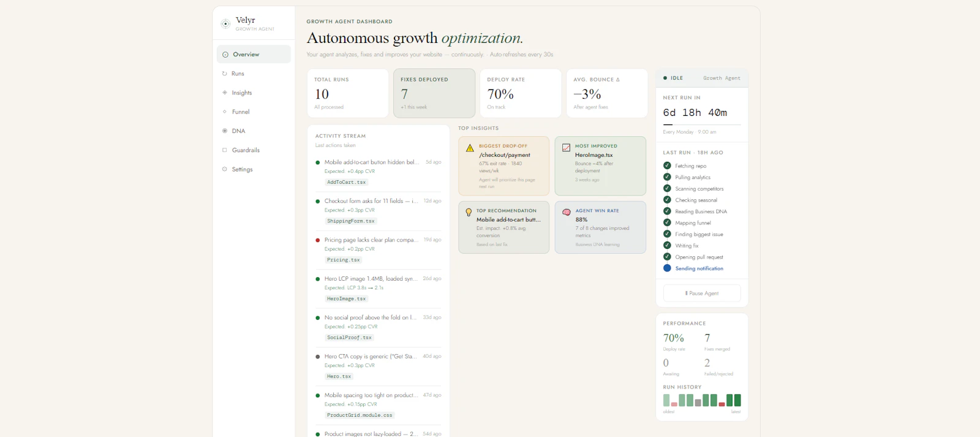Click the Opening pull request check icon
This screenshot has height=437, width=980.
click(667, 257)
